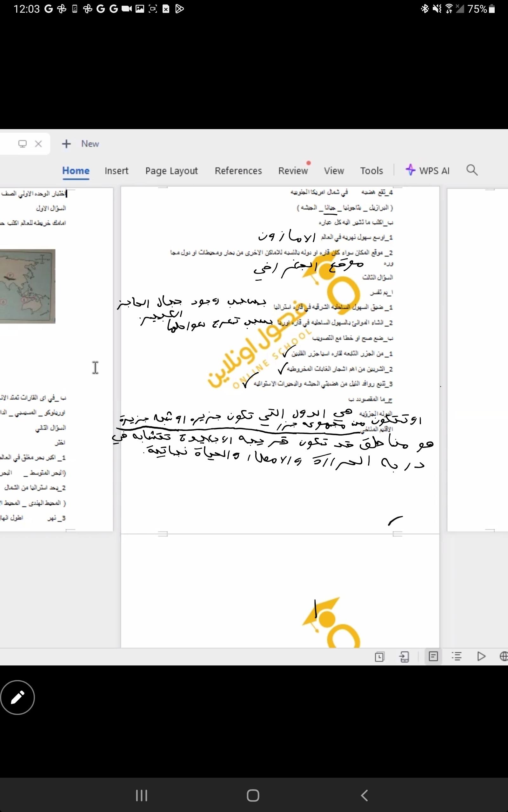Click the heading "السؤال الثاني" on left page
The image size is (508, 812).
[x=51, y=428]
